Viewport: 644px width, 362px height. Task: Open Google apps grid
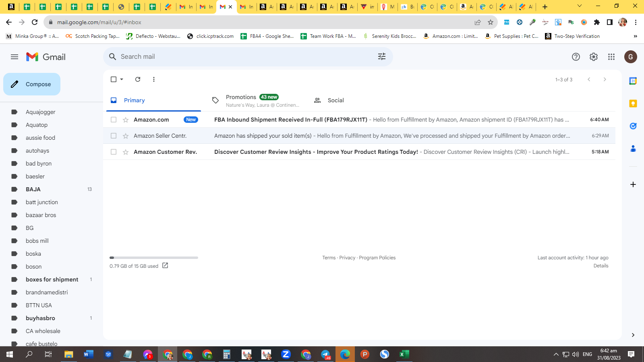point(611,57)
